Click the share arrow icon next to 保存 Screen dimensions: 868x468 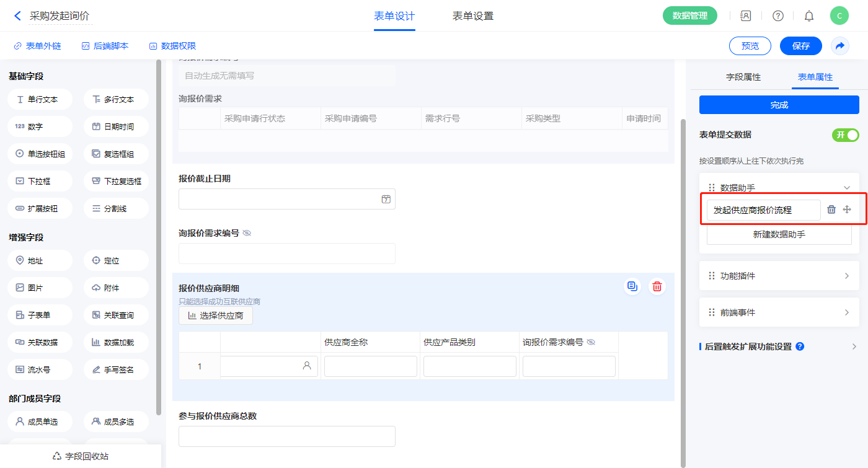pos(840,46)
